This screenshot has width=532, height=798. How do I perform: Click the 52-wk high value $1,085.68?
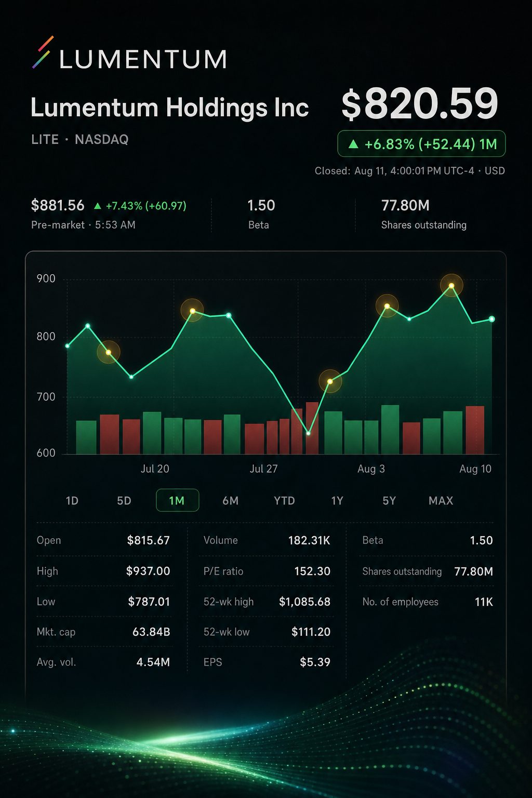[304, 602]
